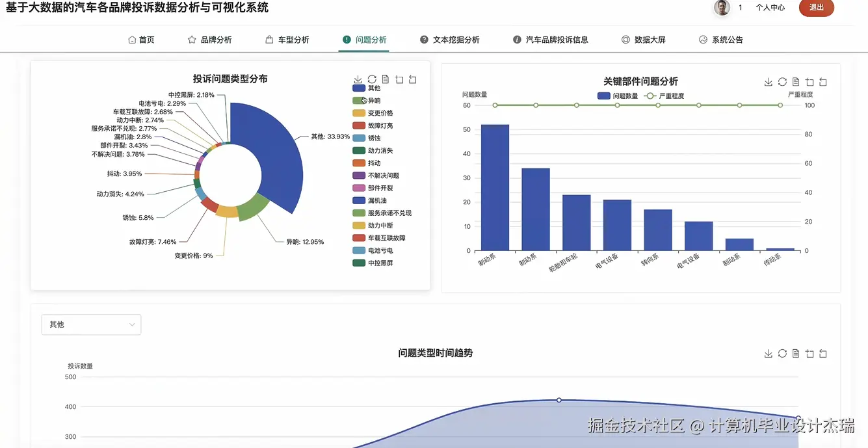Click the '其他: 33.93%' pie label
This screenshot has width=868, height=448.
click(x=330, y=137)
